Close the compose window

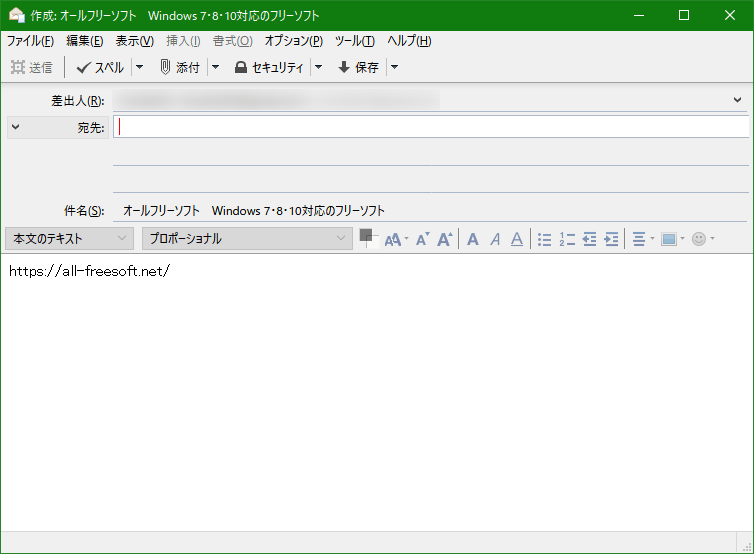729,15
